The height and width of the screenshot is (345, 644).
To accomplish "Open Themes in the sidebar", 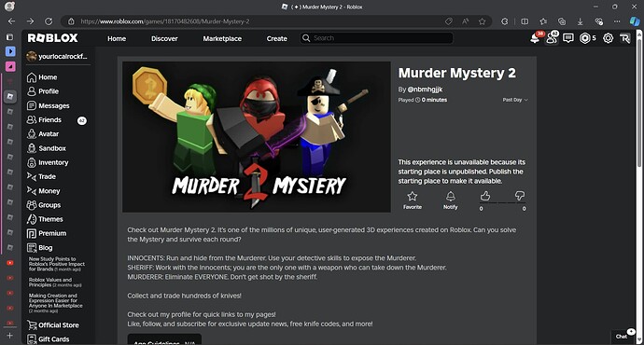I will click(45, 219).
